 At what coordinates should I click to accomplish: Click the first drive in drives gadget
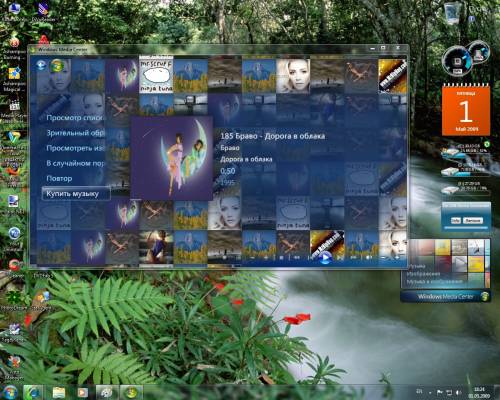pyautogui.click(x=465, y=151)
